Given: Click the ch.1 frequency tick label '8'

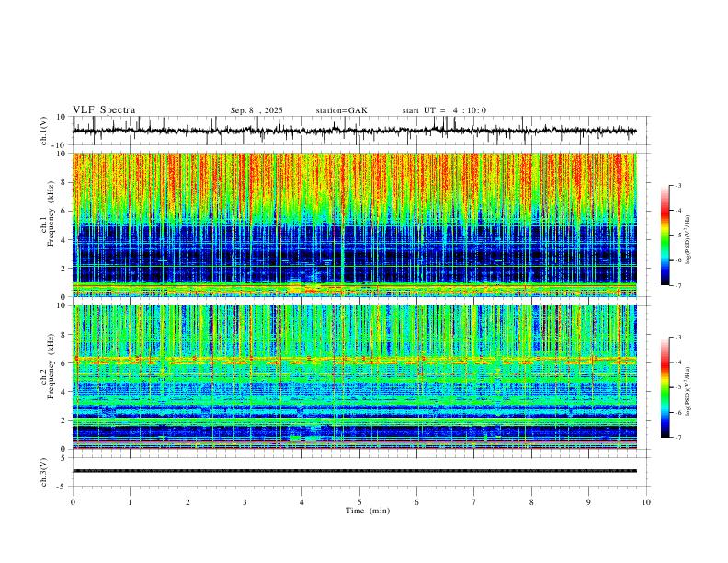Looking at the screenshot, I should coord(63,182).
